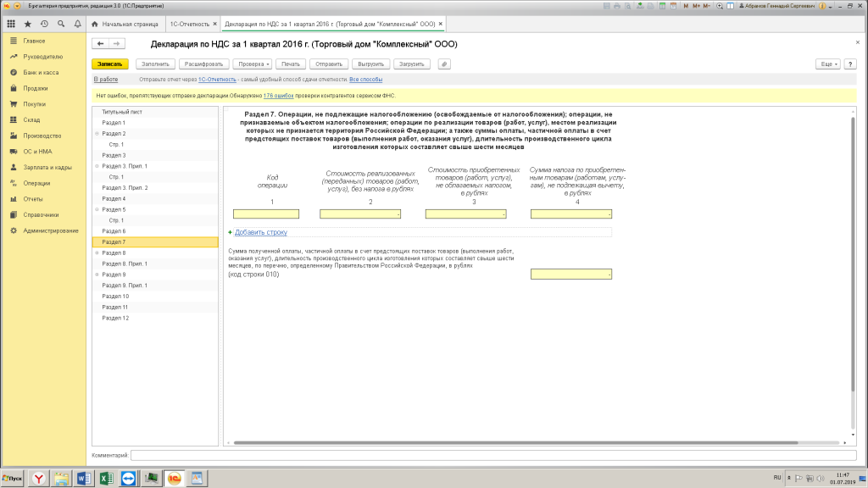Close the Декларация по НДС tab
The image size is (868, 488).
point(441,24)
